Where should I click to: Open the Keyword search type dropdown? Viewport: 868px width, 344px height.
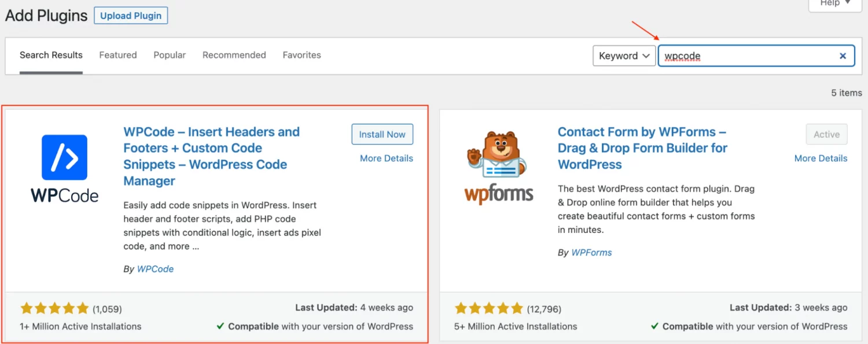pos(624,56)
